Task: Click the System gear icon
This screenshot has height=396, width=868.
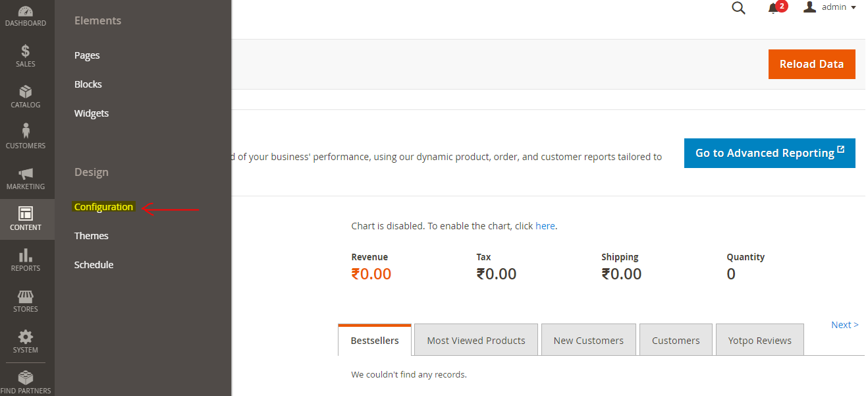Action: pos(26,337)
